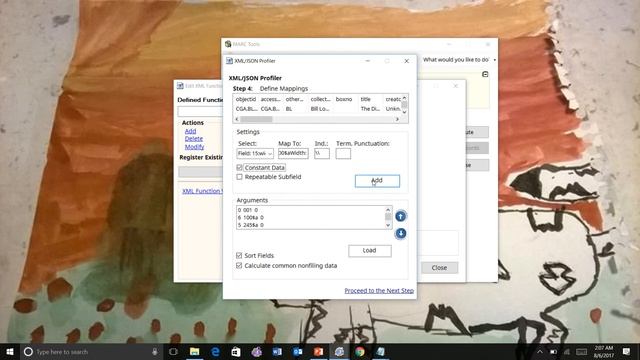The image size is (640, 360).
Task: Open the XML Function link in Edit XML window
Action: (x=202, y=191)
